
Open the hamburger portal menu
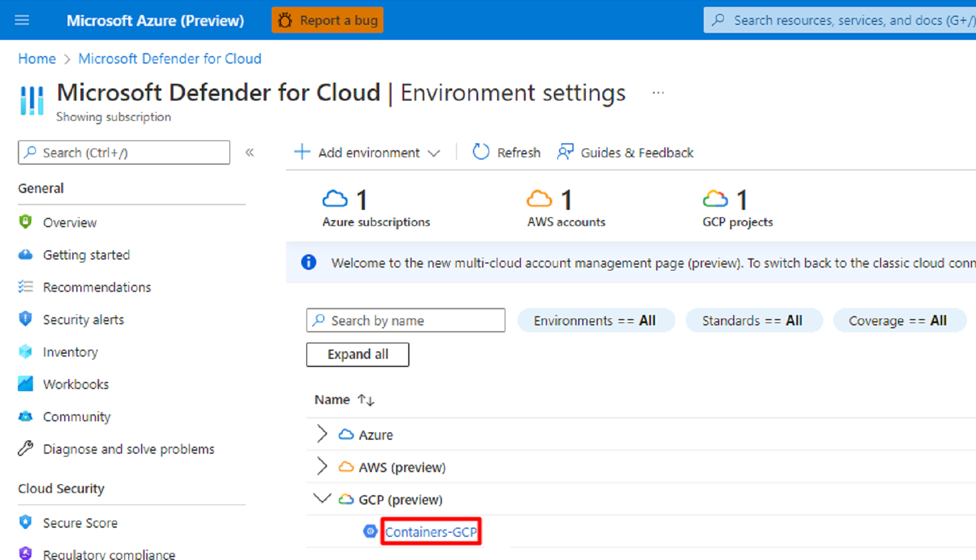[x=22, y=20]
